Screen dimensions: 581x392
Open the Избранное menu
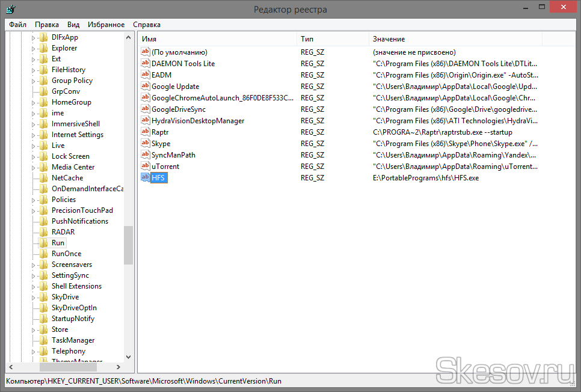pos(106,25)
